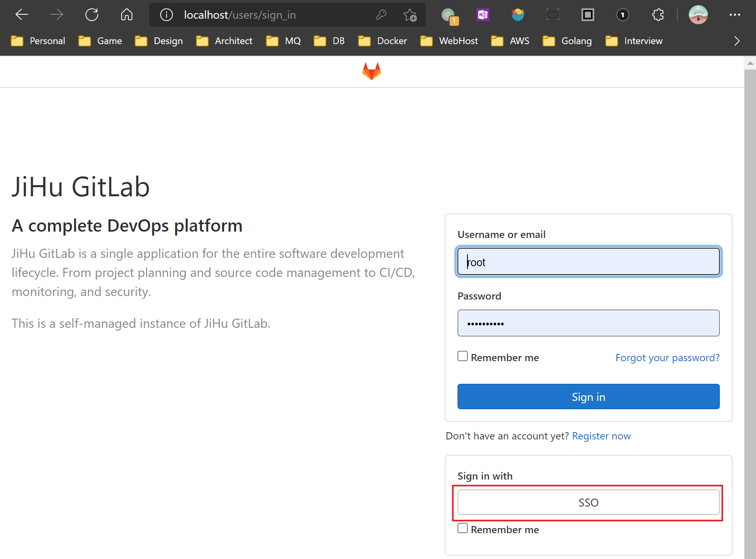The image size is (756, 559).
Task: Click the page vertical scrollbar
Action: [750, 278]
